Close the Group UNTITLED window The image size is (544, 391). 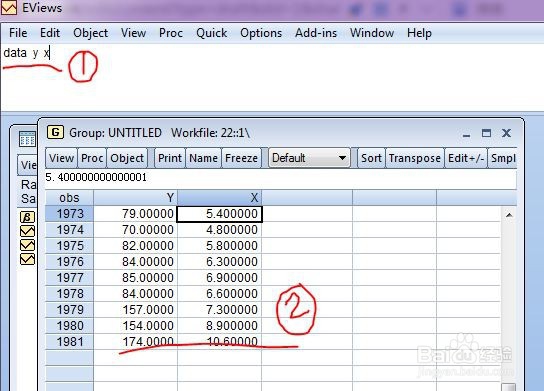click(506, 133)
